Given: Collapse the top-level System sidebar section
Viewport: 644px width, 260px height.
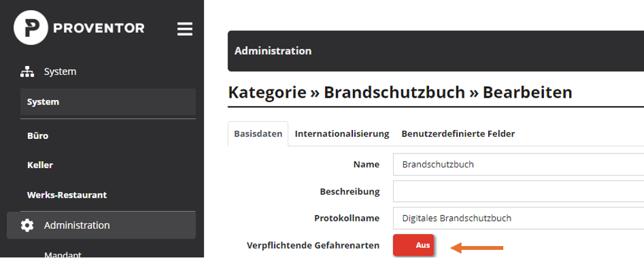Looking at the screenshot, I should point(60,72).
